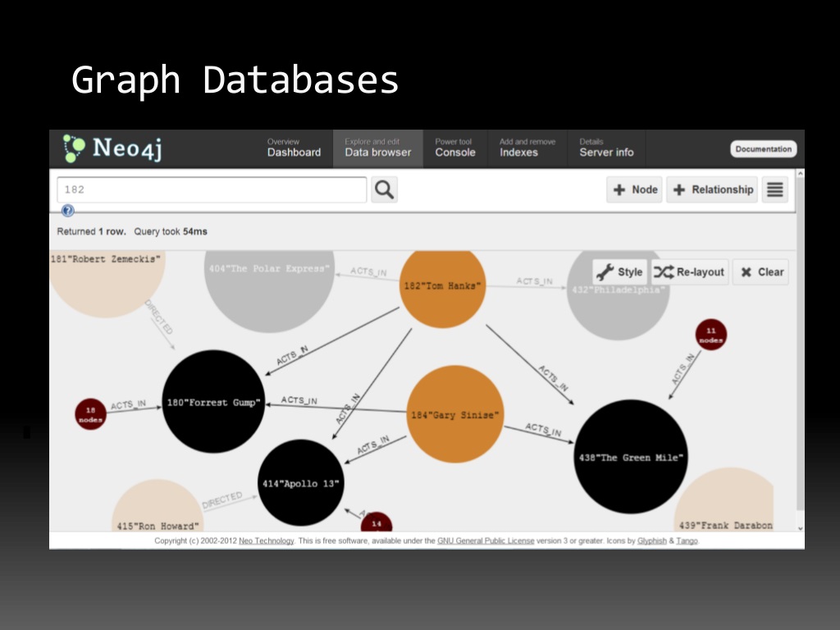Open the Style options

click(x=620, y=272)
